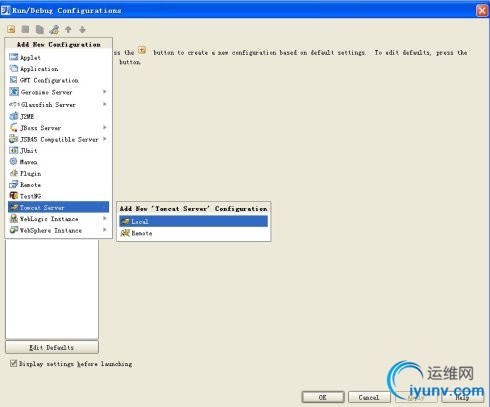Click the Copy Configuration toolbar icon
This screenshot has width=490, height=407.
click(x=40, y=30)
